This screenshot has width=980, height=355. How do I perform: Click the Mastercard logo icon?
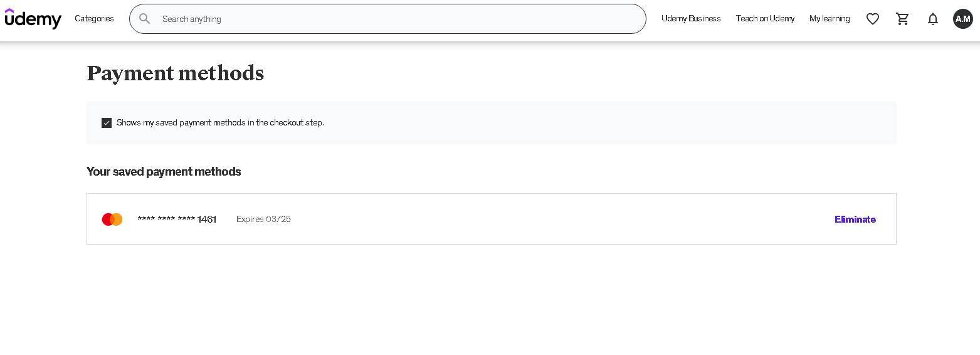click(112, 220)
